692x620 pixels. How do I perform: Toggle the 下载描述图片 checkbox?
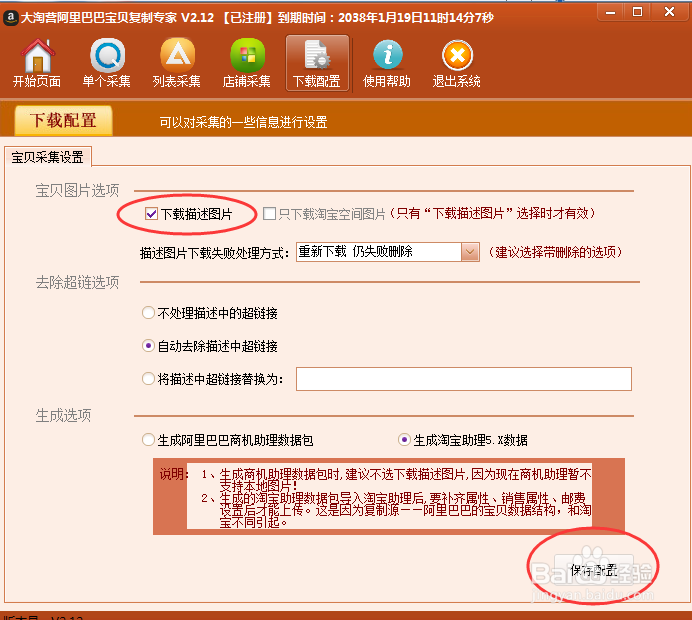click(151, 214)
